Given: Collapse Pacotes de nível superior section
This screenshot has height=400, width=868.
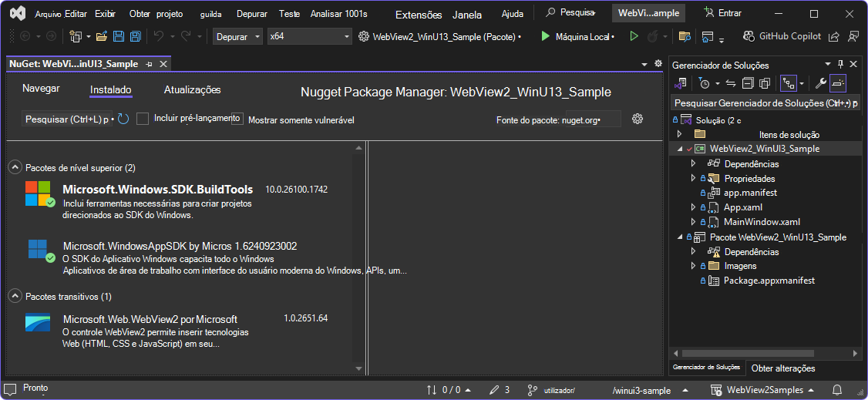Looking at the screenshot, I should tap(15, 167).
